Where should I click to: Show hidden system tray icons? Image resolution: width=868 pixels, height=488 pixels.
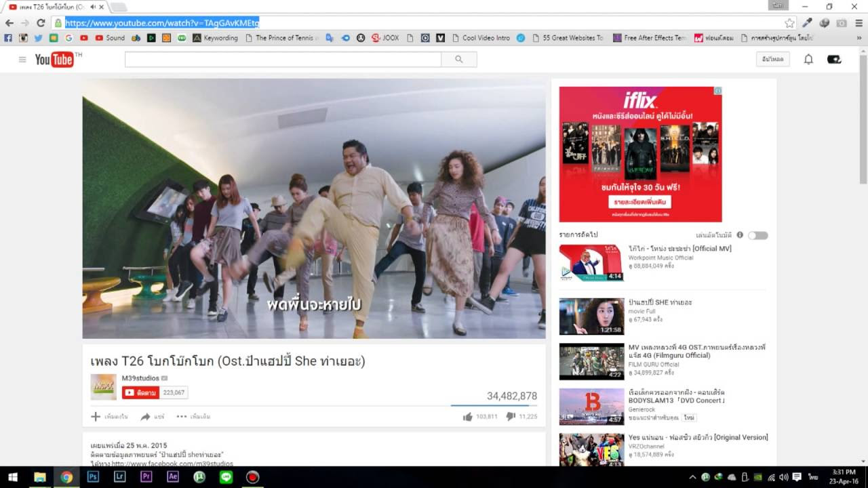[692, 477]
